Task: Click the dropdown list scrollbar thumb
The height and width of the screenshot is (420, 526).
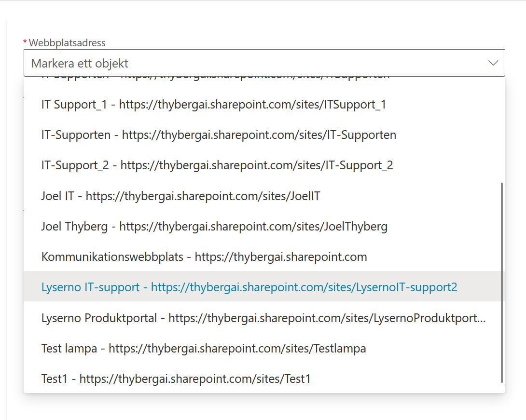Action: [501, 283]
